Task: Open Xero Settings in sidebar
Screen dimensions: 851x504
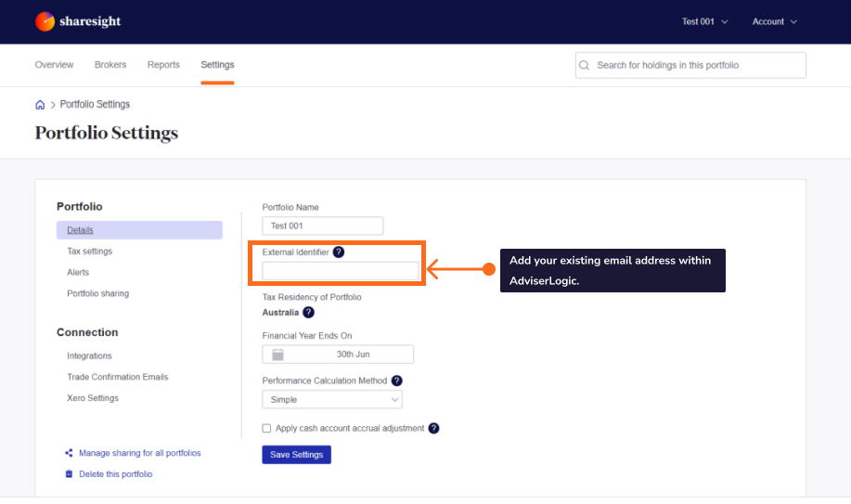Action: [x=93, y=398]
